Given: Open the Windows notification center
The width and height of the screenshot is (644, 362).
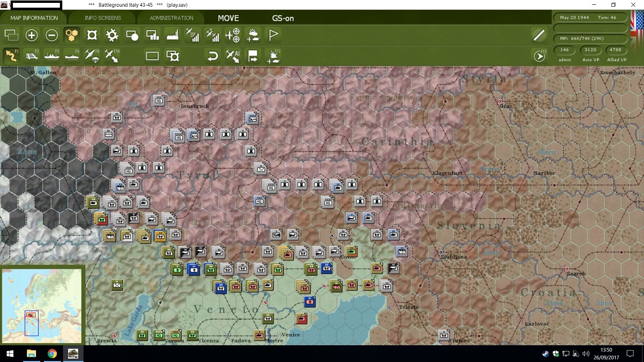Looking at the screenshot, I should 630,354.
